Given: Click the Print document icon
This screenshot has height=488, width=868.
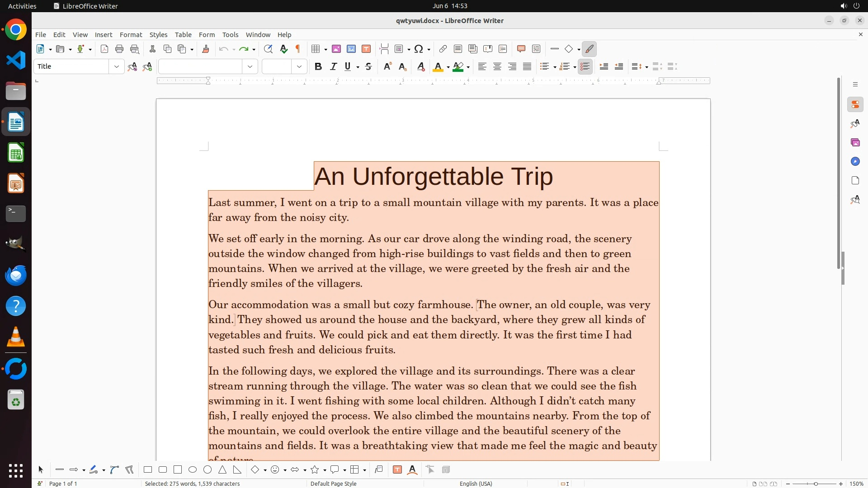Looking at the screenshot, I should (x=119, y=49).
